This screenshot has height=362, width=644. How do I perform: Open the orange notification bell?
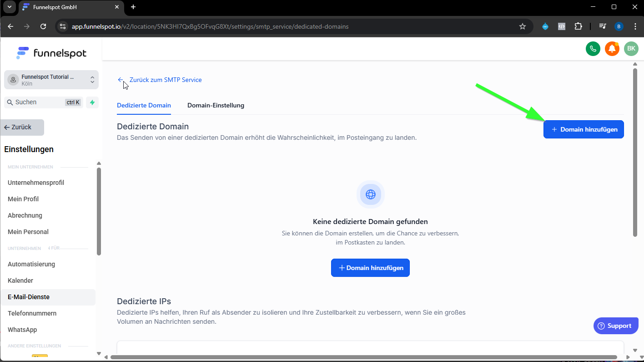tap(612, 49)
